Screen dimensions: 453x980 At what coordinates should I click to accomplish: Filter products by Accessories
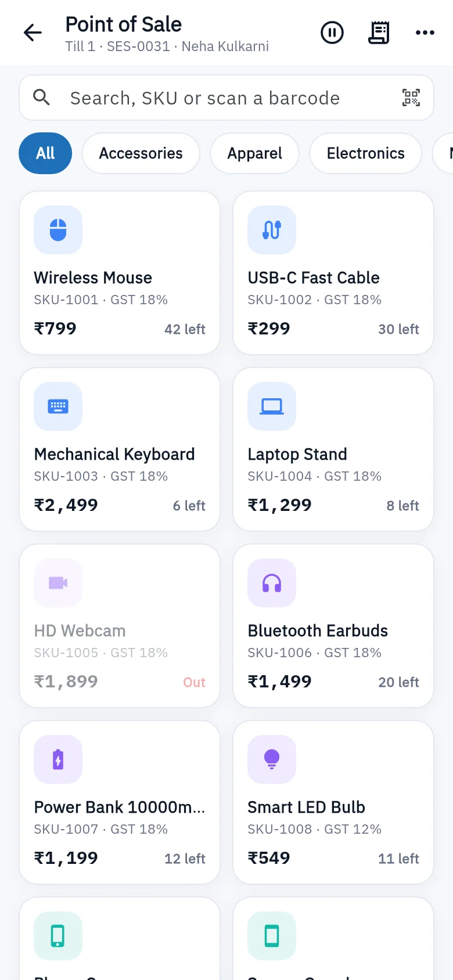(141, 153)
